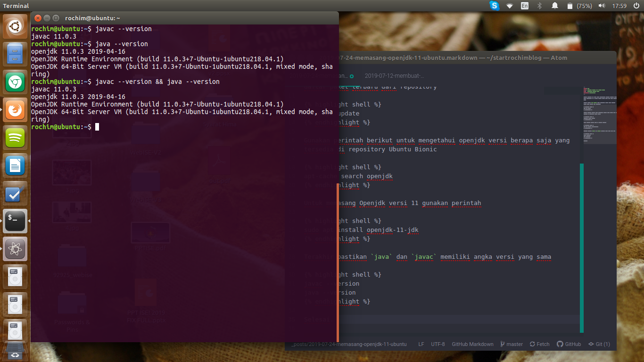Viewport: 644px width, 362px height.
Task: Click 'memiliki angka versi yang sama' text
Action: [496, 257]
